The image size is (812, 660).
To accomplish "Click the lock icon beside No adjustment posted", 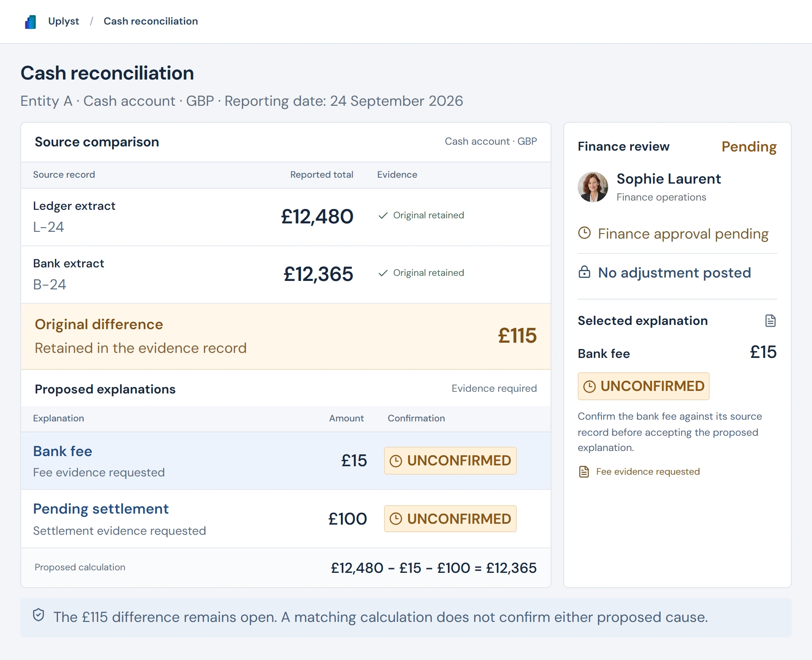I will pos(584,272).
